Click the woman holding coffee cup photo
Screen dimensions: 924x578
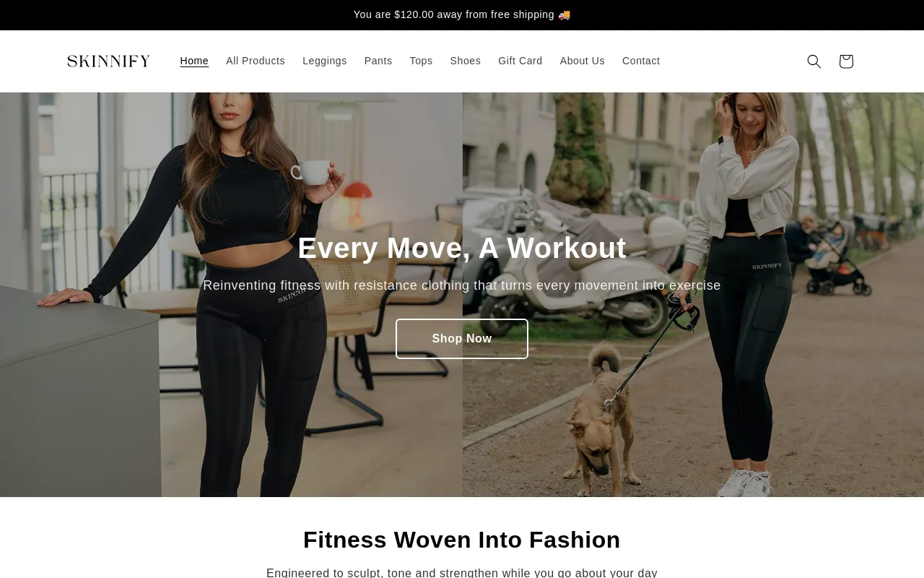pyautogui.click(x=231, y=295)
